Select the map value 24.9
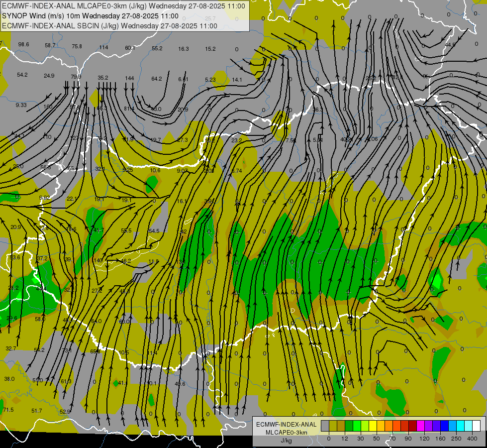 (49, 76)
